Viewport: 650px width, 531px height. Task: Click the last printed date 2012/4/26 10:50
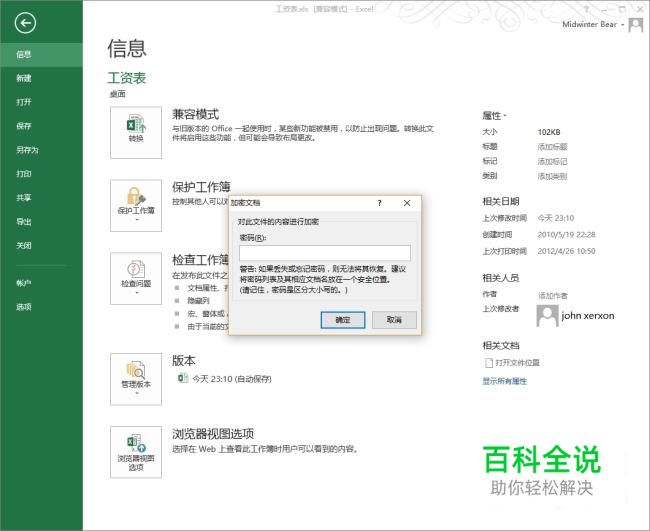pyautogui.click(x=566, y=251)
